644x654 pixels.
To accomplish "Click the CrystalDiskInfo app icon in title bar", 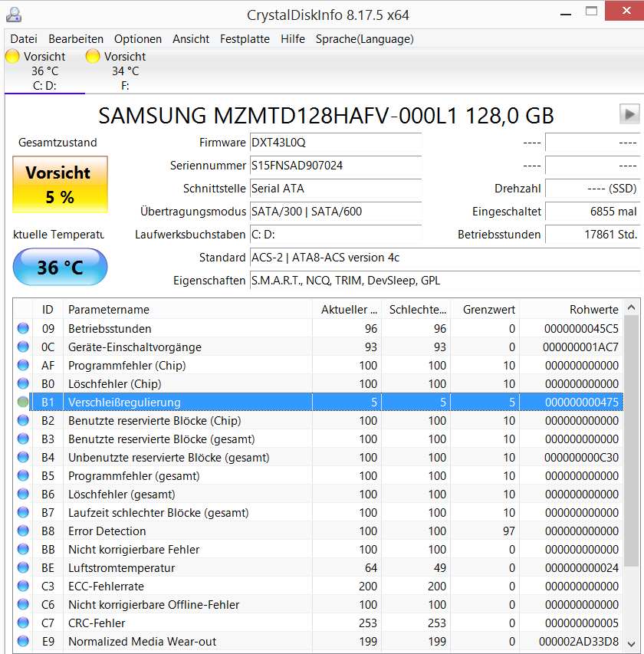I will (x=13, y=15).
